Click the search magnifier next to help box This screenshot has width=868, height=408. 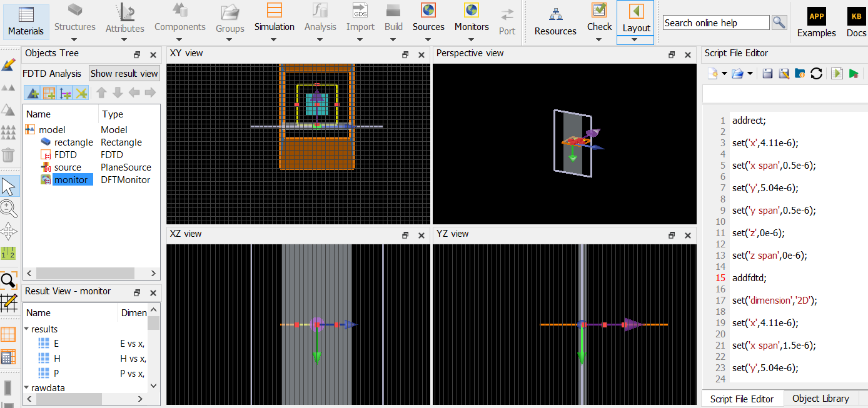779,22
